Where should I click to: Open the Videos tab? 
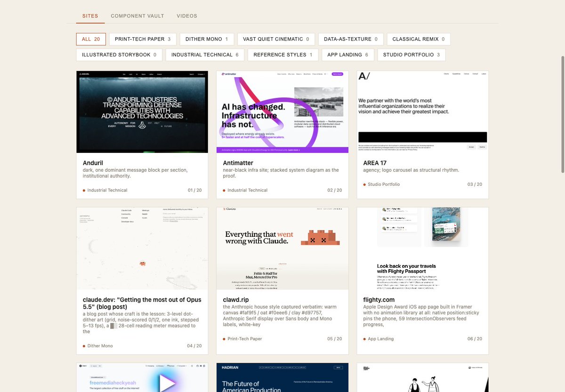pyautogui.click(x=187, y=16)
